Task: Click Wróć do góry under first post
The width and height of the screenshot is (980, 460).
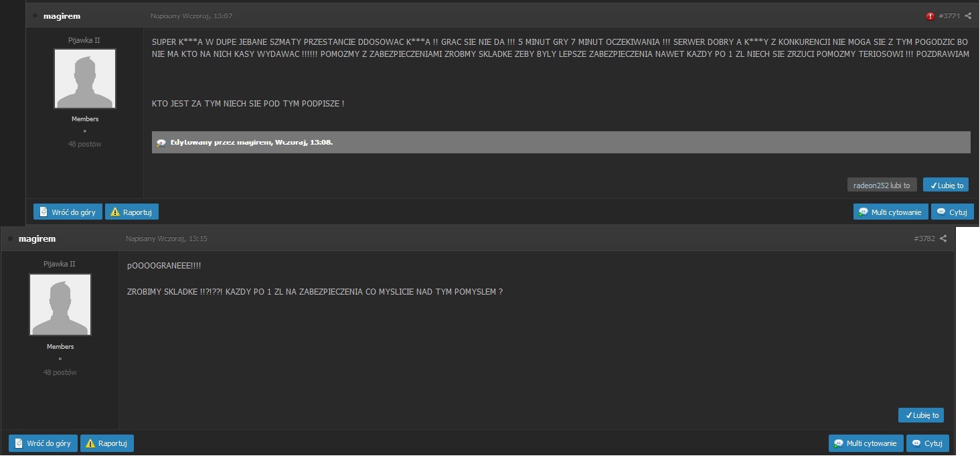Action: pos(68,212)
